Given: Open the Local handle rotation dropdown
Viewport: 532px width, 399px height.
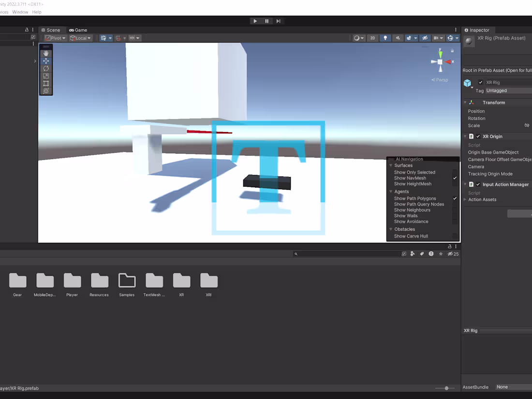Looking at the screenshot, I should [x=80, y=38].
